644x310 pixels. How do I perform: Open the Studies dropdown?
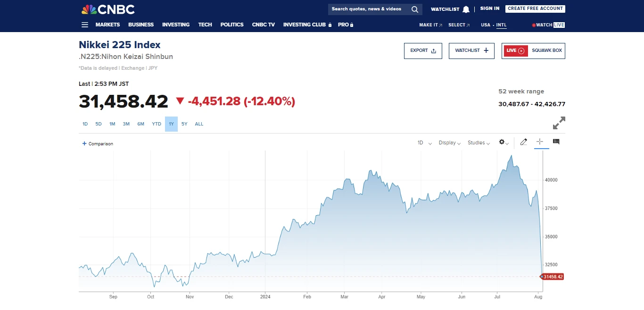[479, 142]
